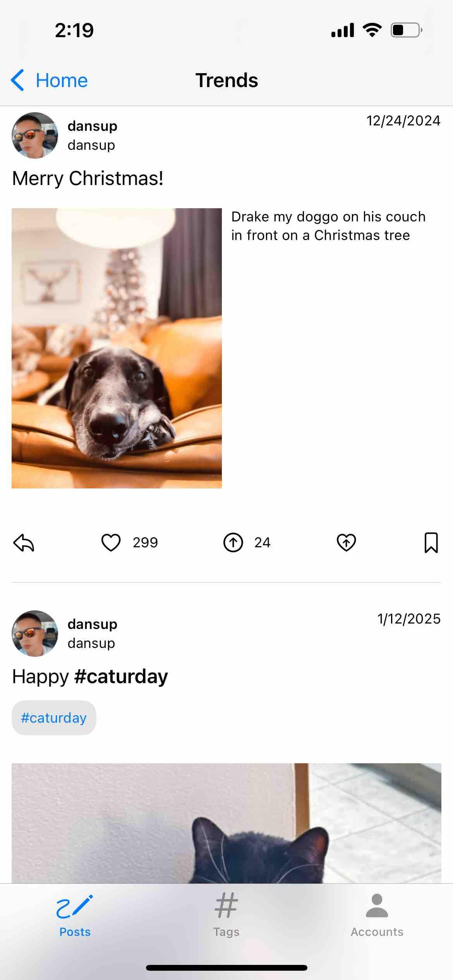
Task: Tap the 24 boosts count
Action: click(x=262, y=543)
